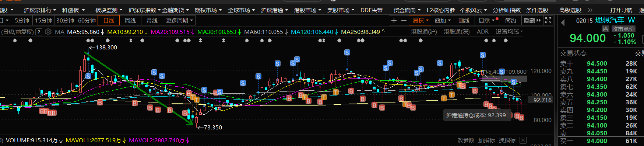
Task: Open 全球市场 menu
Action: coord(241,10)
